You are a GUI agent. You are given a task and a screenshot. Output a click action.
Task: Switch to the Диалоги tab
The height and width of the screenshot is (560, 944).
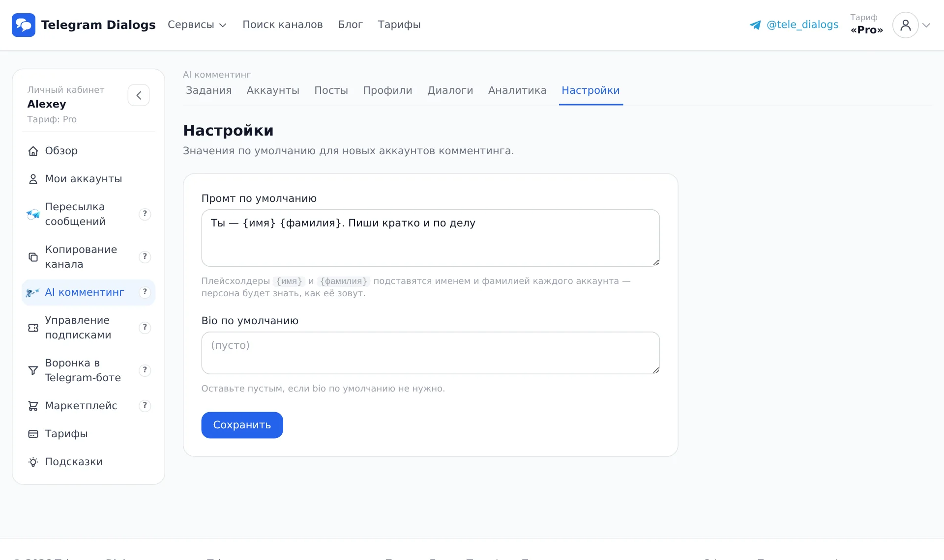(x=450, y=90)
